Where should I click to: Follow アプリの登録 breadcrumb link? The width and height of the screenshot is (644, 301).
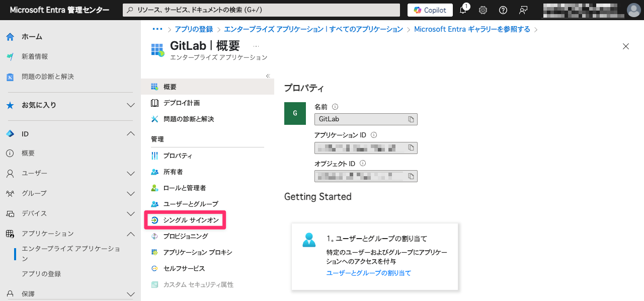tap(194, 29)
